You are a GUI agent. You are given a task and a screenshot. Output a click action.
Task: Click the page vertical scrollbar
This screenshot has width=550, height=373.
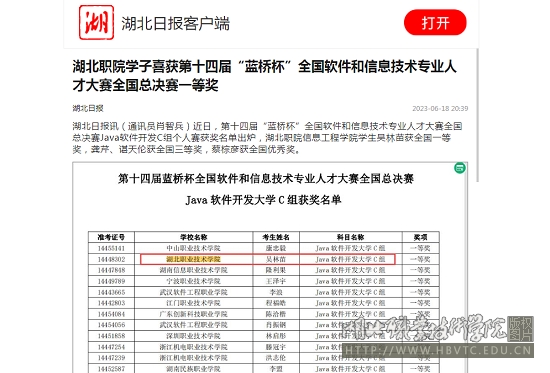point(477,115)
